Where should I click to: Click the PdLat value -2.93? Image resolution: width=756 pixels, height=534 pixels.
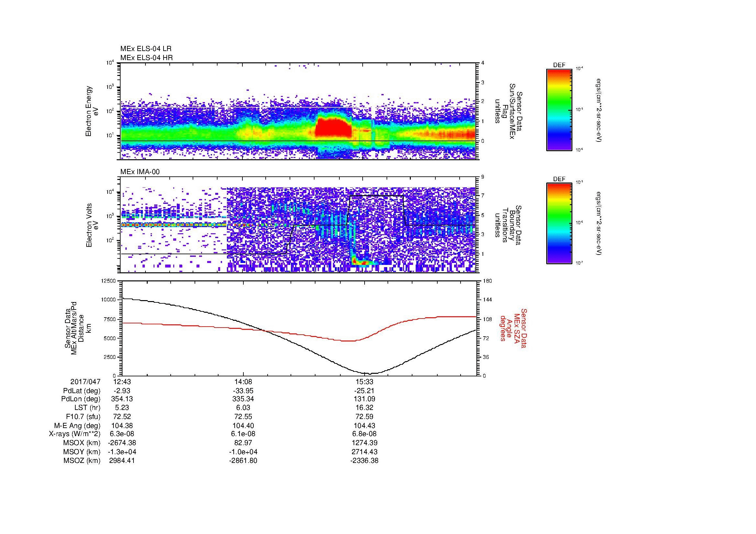click(x=122, y=391)
